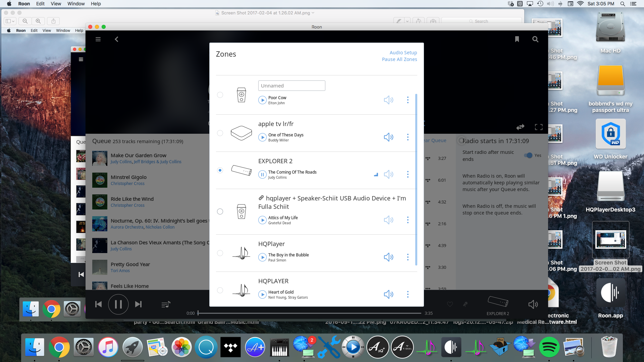The image size is (644, 362).
Task: Click the Make Our Garden Grow album thumbnail
Action: pos(100,159)
